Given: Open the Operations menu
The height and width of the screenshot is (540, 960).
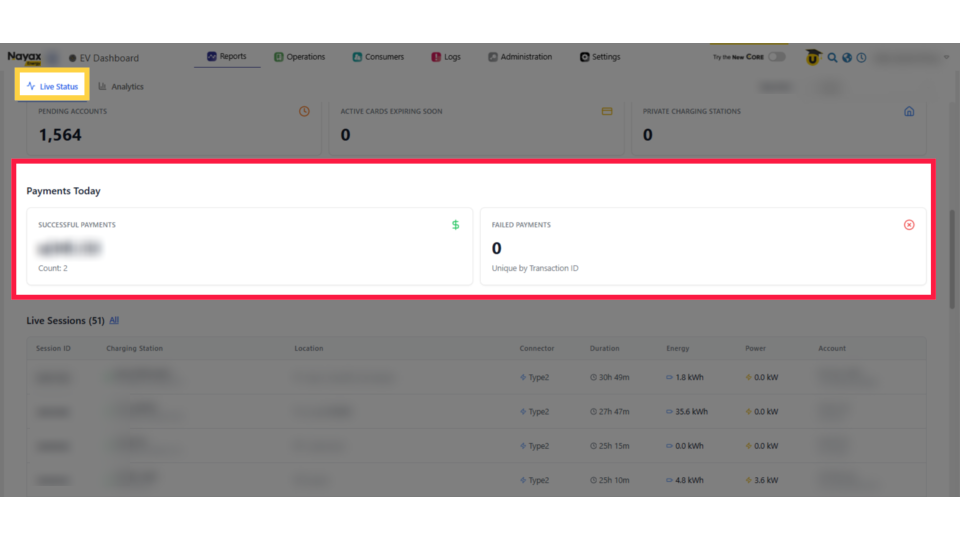Looking at the screenshot, I should click(300, 57).
